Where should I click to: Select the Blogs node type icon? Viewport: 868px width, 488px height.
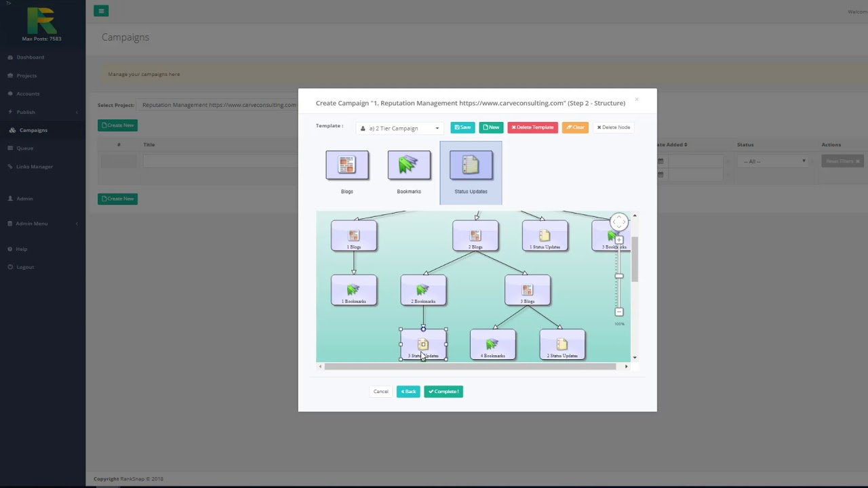tap(347, 165)
